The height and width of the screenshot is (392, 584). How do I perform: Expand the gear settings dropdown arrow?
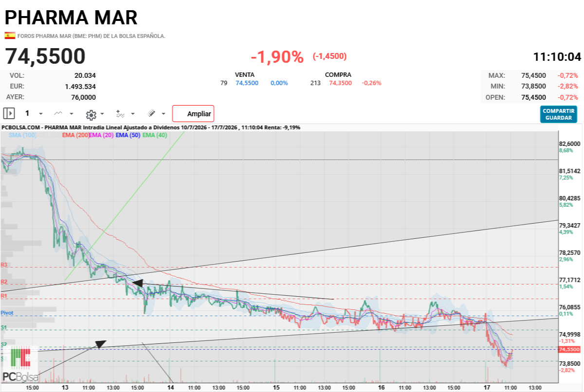102,114
